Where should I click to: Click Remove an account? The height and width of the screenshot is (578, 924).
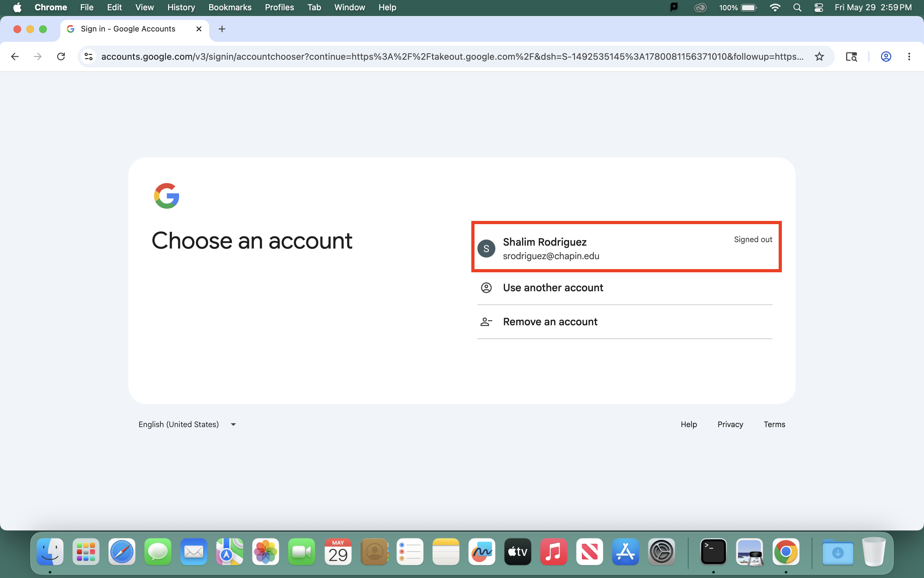pos(625,322)
